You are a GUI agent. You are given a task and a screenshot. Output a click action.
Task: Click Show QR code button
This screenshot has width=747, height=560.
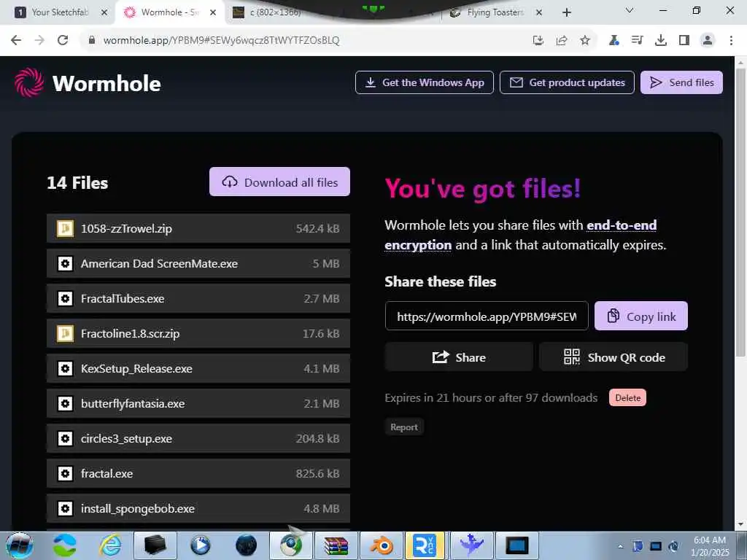click(613, 357)
